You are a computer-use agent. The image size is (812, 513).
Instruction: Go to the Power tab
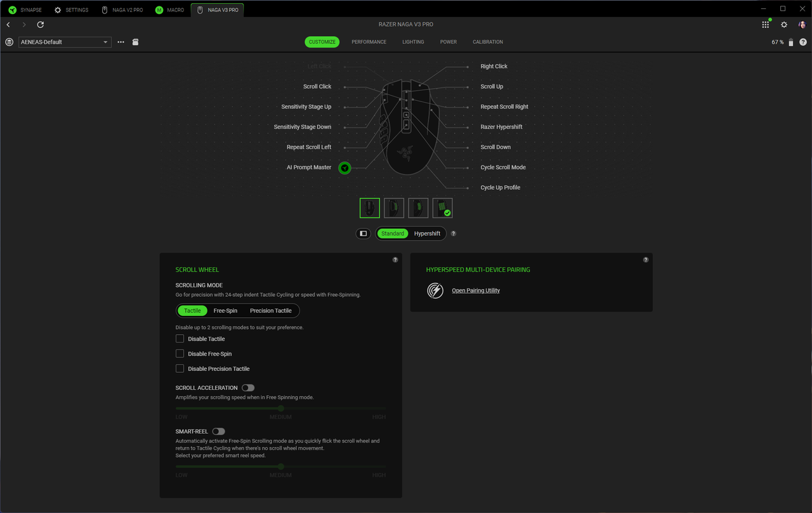[449, 42]
